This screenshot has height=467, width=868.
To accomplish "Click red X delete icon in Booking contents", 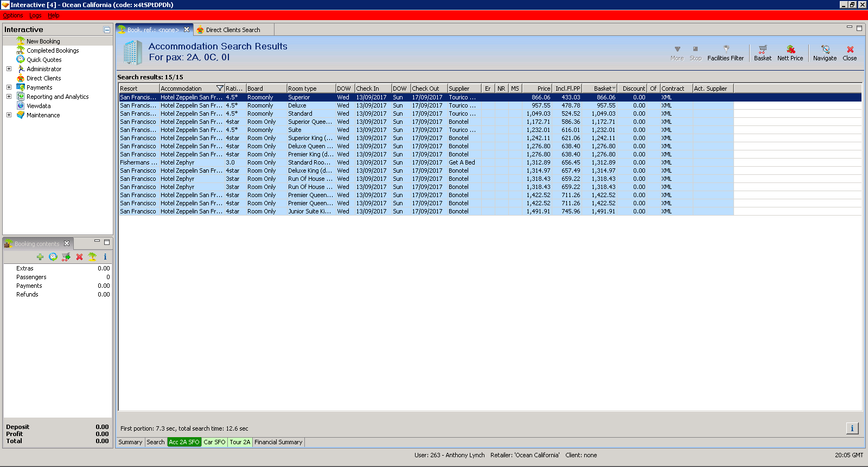I will tap(79, 257).
